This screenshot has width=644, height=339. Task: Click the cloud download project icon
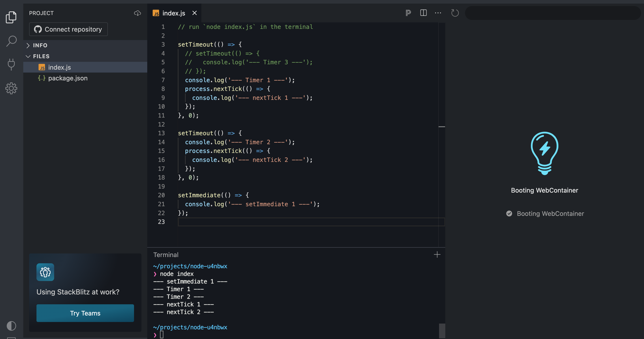tap(137, 13)
